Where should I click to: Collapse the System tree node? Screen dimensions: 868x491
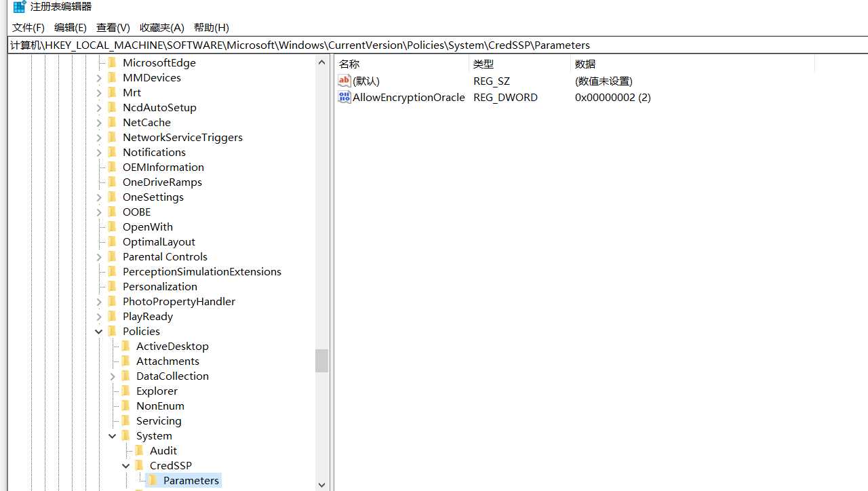113,435
